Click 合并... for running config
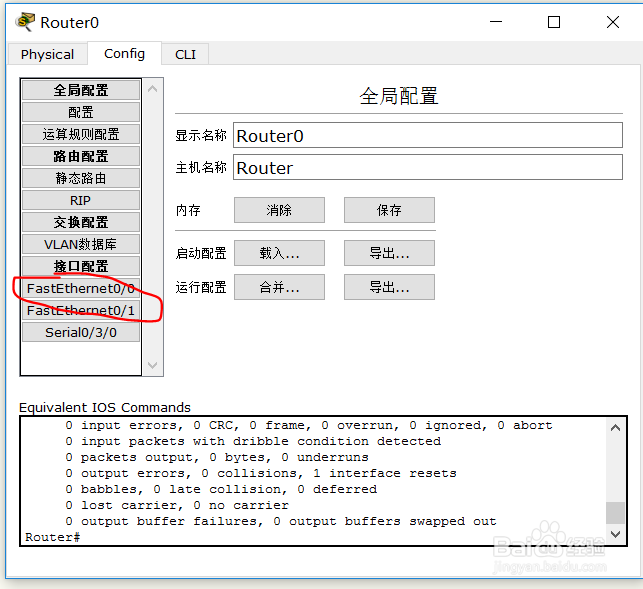643x589 pixels. tap(279, 287)
